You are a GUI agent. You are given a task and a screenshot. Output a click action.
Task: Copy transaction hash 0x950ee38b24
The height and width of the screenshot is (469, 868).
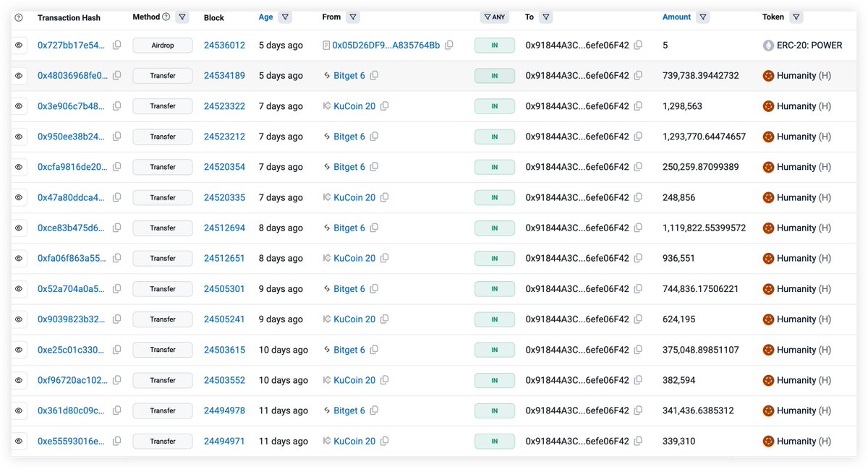[x=117, y=137]
